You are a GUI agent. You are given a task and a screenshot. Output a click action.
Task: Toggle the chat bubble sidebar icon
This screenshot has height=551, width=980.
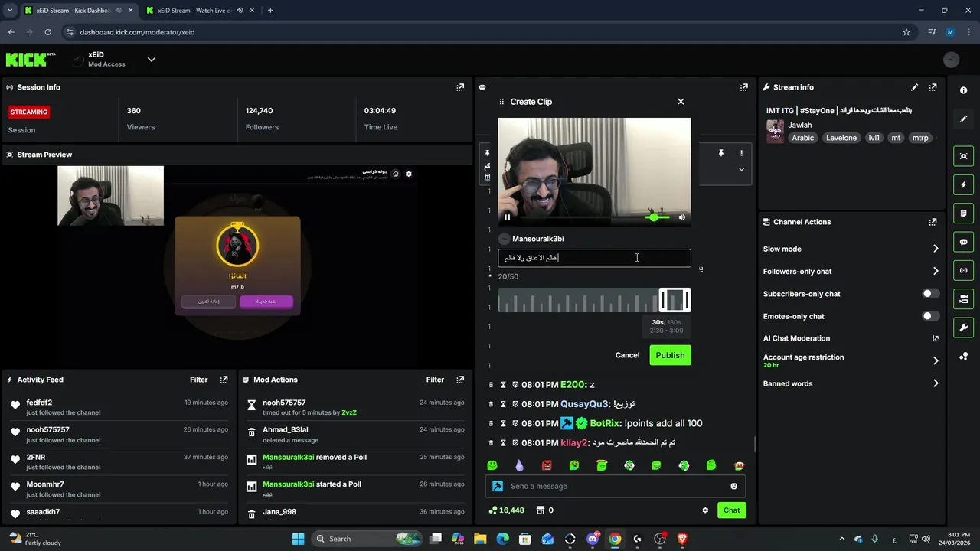click(963, 242)
